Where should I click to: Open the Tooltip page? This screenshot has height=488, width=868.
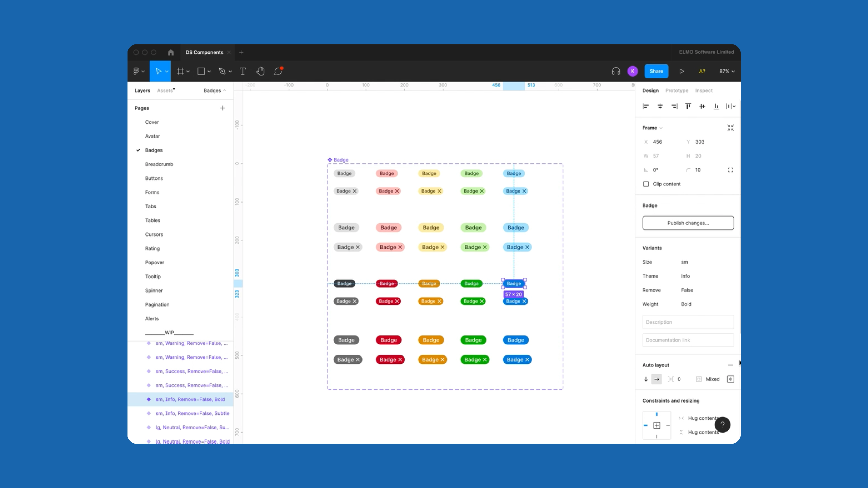click(153, 277)
